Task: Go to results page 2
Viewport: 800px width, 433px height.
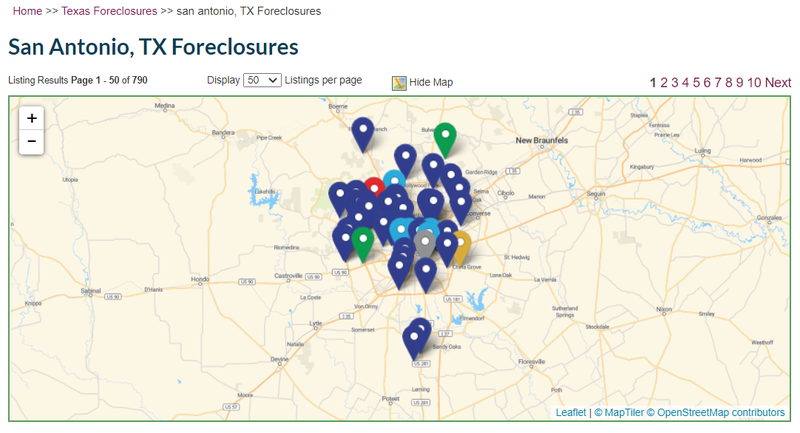Action: pos(664,83)
